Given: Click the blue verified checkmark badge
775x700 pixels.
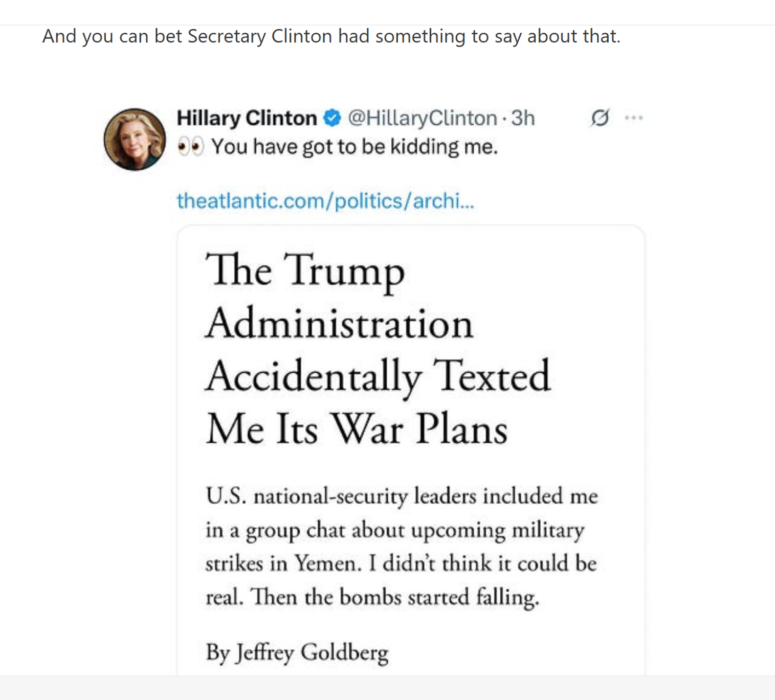Looking at the screenshot, I should point(333,118).
